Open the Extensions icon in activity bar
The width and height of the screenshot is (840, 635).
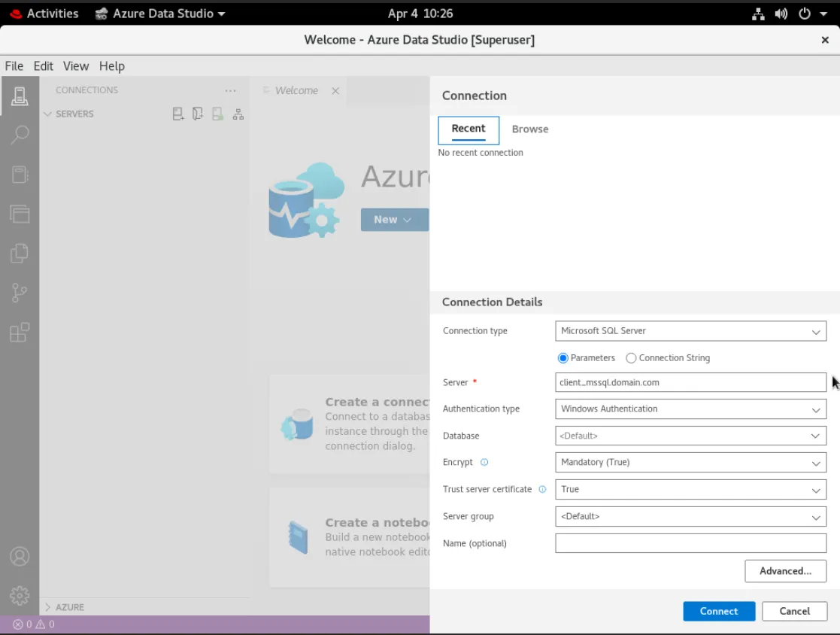[20, 333]
